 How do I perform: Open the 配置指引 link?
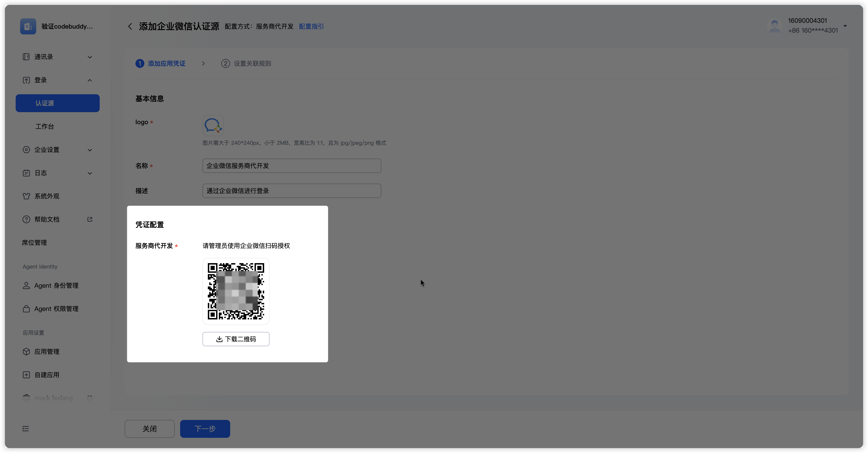pyautogui.click(x=311, y=26)
